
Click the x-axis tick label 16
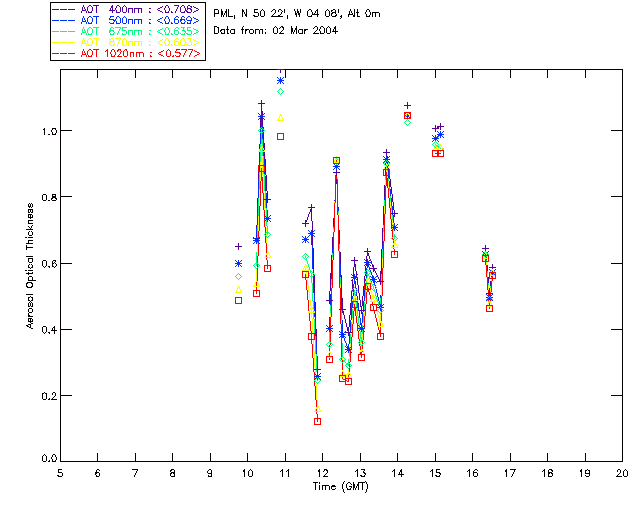pyautogui.click(x=472, y=473)
